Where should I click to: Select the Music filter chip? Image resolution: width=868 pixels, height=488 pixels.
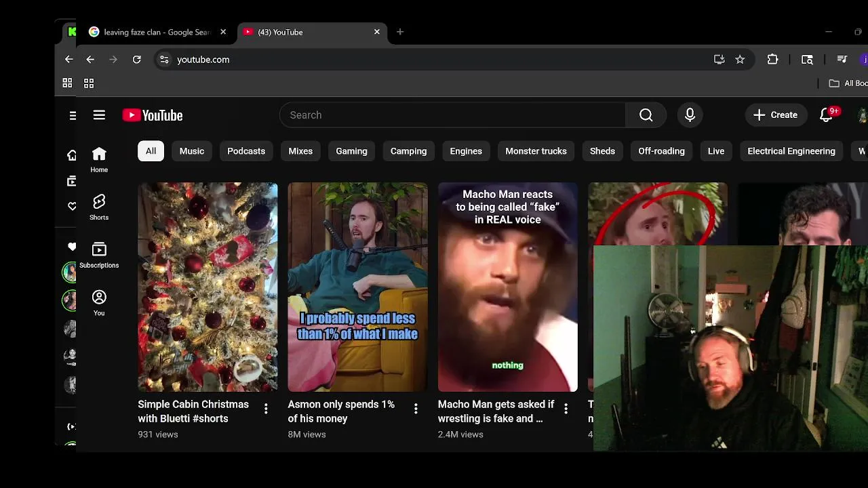(192, 151)
